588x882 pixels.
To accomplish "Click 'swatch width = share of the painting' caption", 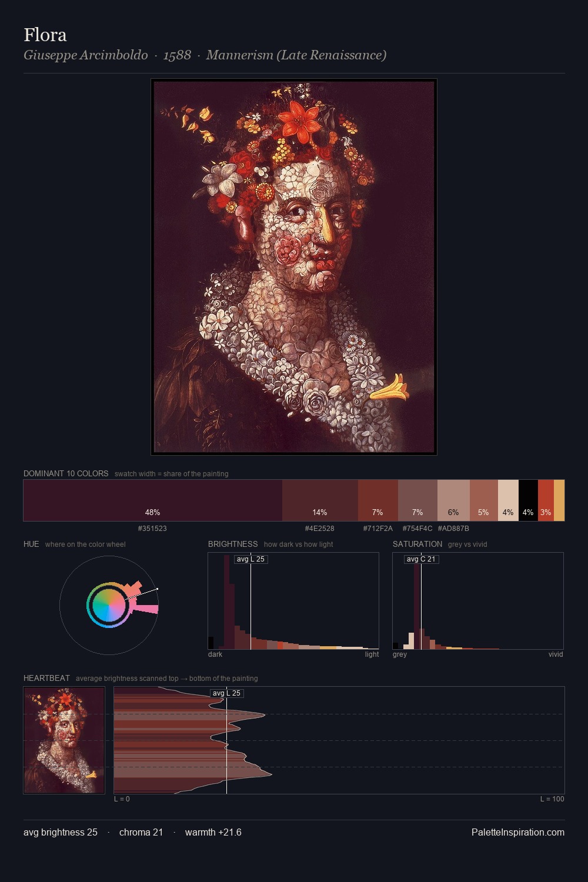I will (x=172, y=474).
